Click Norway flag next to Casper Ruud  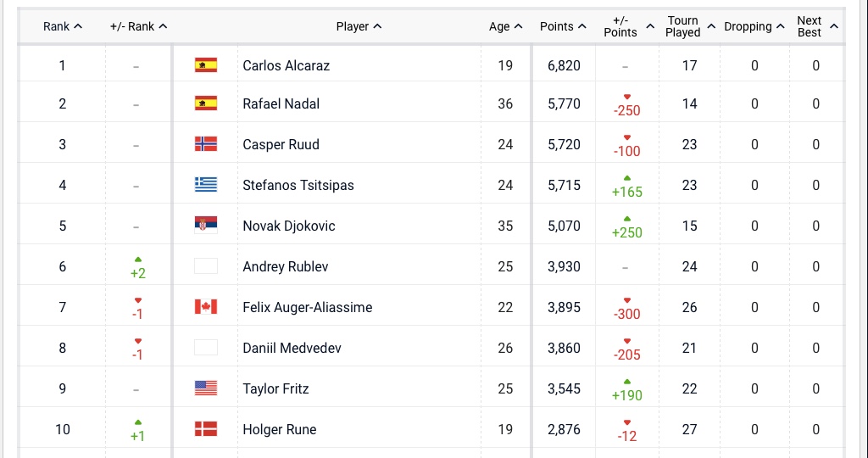pos(206,144)
